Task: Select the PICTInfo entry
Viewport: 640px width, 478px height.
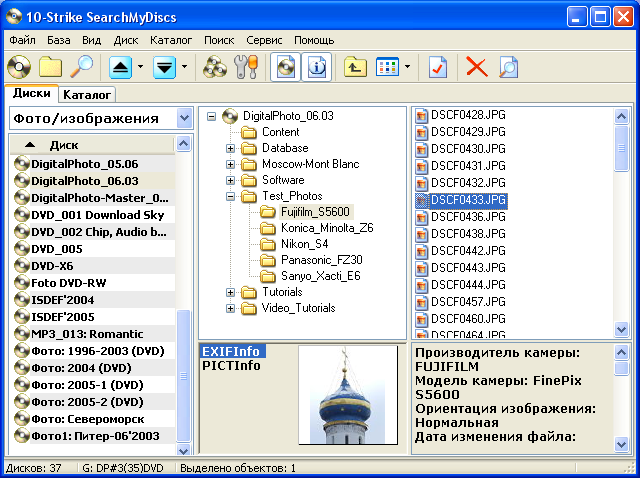Action: [x=231, y=365]
